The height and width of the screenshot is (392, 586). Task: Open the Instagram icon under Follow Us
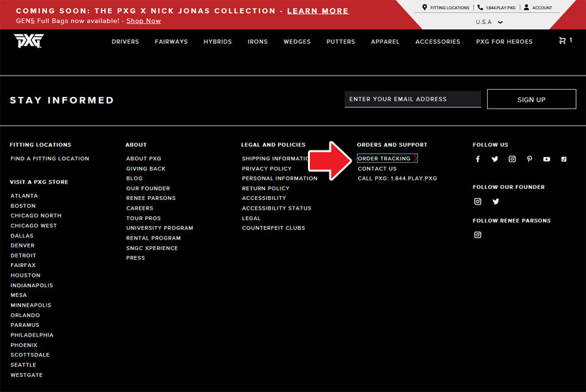point(512,159)
